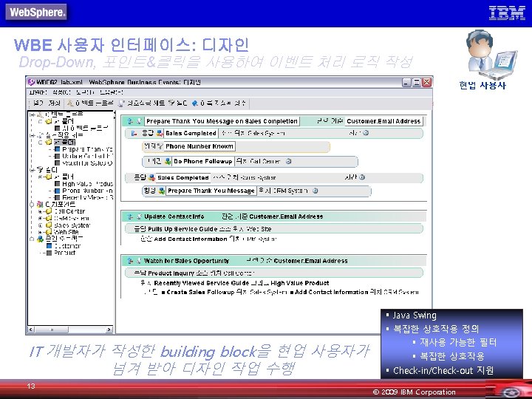
Task: Click the round gear icon at end of second Sales Completed row
Action: pyautogui.click(x=362, y=177)
